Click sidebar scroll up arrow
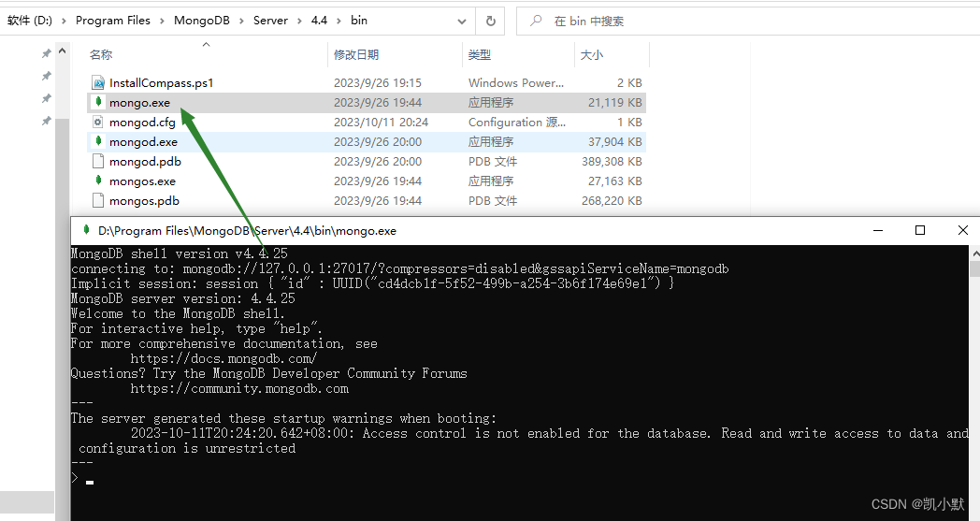The image size is (980, 521). (62, 51)
